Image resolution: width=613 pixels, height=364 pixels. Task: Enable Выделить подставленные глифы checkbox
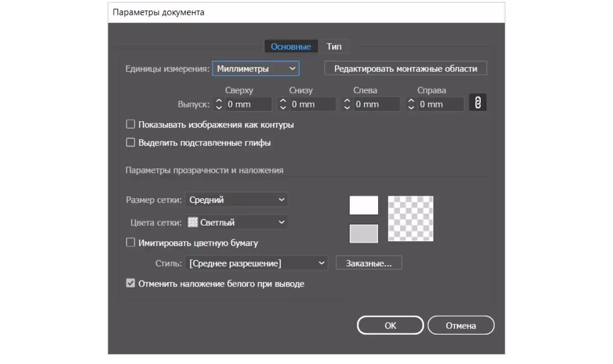[x=131, y=143]
